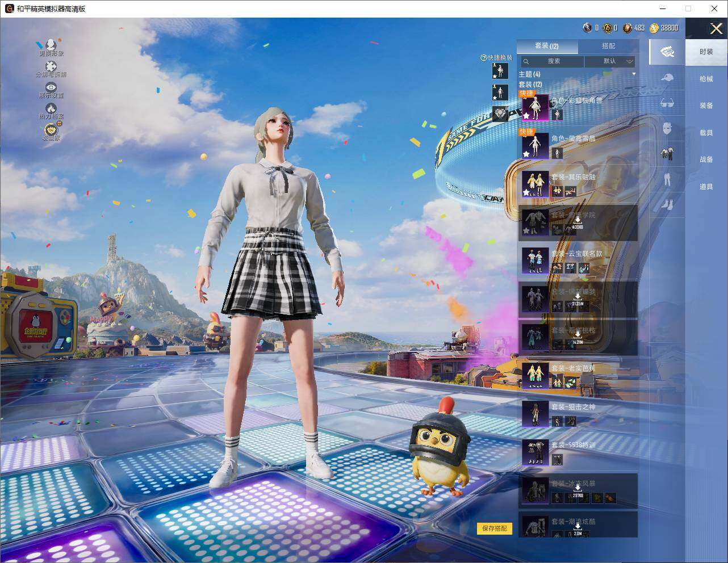Open the 载具 vehicles menu
This screenshot has height=563, width=728.
click(x=706, y=133)
